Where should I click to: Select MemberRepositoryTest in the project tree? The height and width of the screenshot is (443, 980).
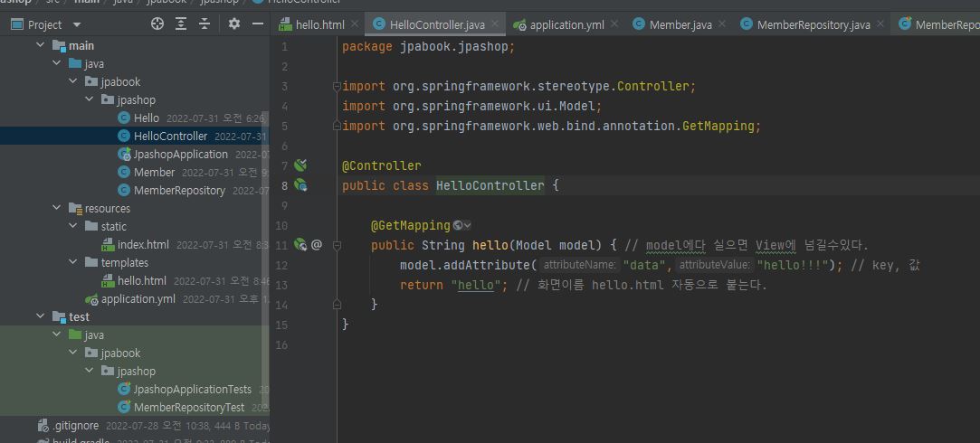click(x=188, y=407)
